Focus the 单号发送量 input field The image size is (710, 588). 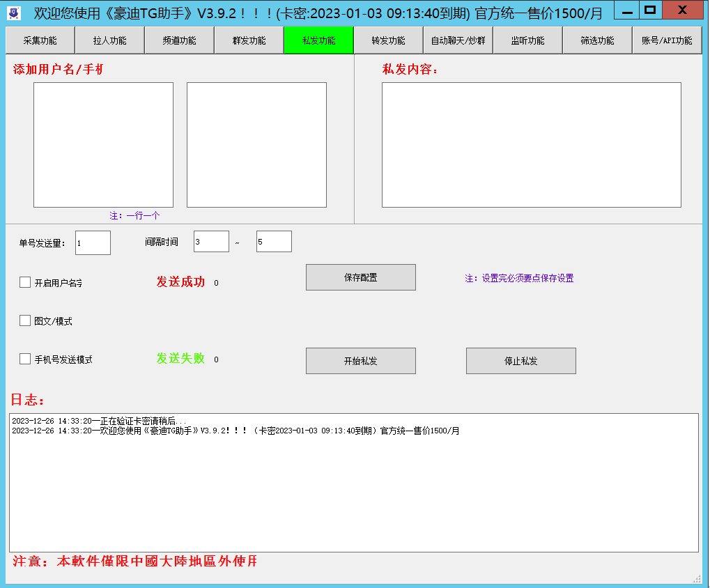93,242
